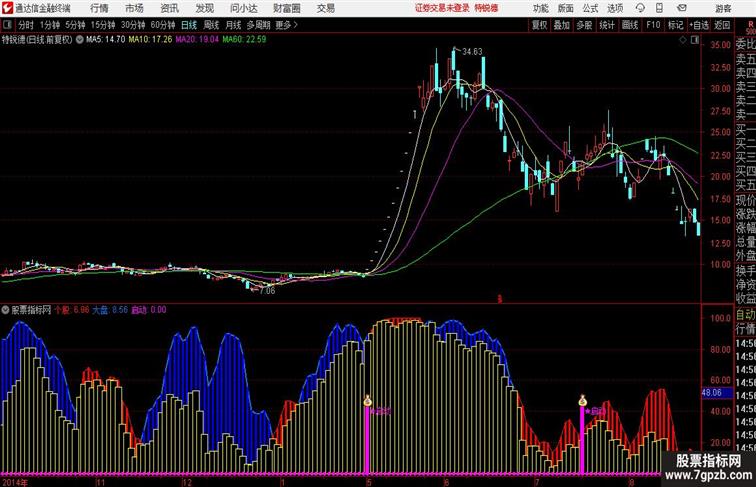
Task: Toggle the left sidebar panel icon
Action: (x=7, y=25)
